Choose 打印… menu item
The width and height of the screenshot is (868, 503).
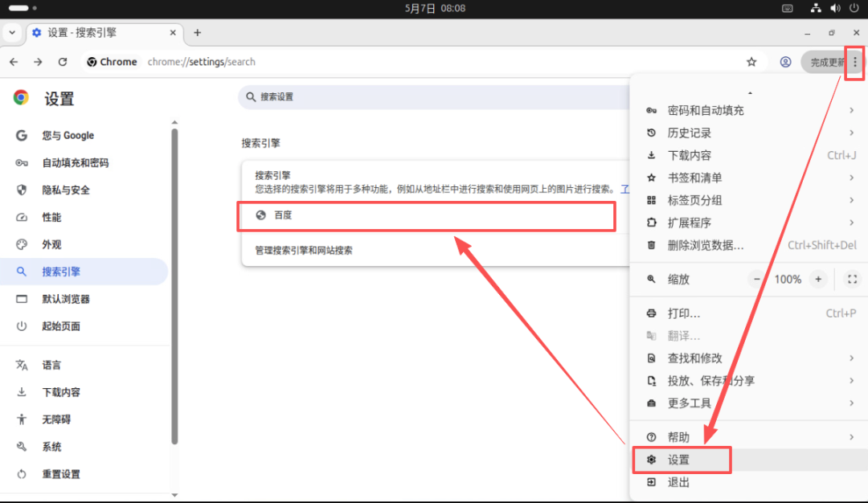750,313
